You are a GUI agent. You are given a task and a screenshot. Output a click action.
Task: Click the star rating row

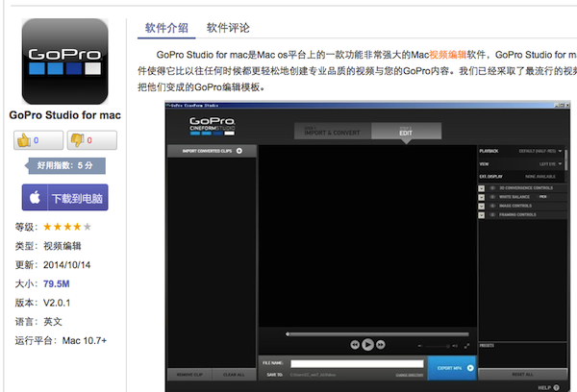(67, 227)
